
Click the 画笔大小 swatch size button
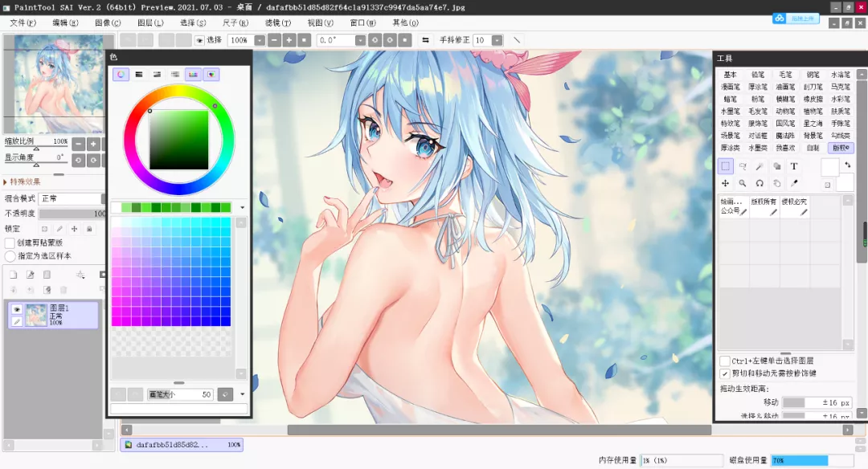click(225, 394)
